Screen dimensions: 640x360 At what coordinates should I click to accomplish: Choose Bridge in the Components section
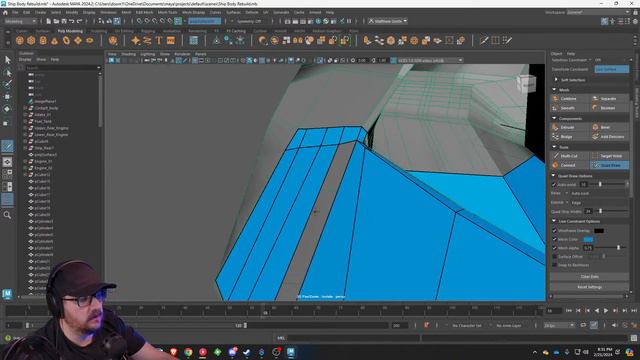pyautogui.click(x=569, y=137)
